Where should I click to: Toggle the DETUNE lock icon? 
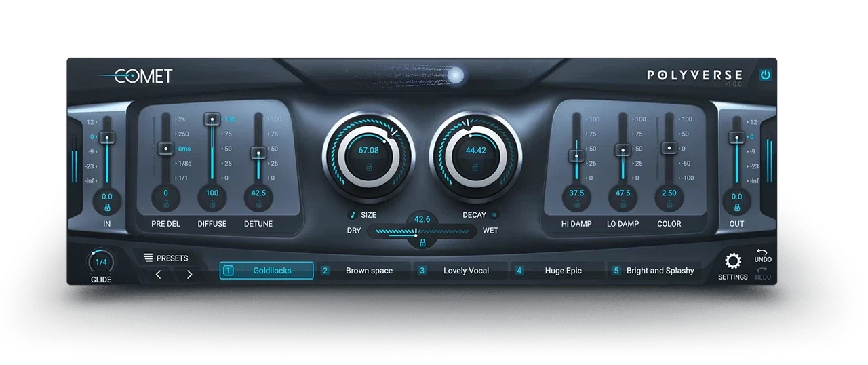[x=258, y=204]
